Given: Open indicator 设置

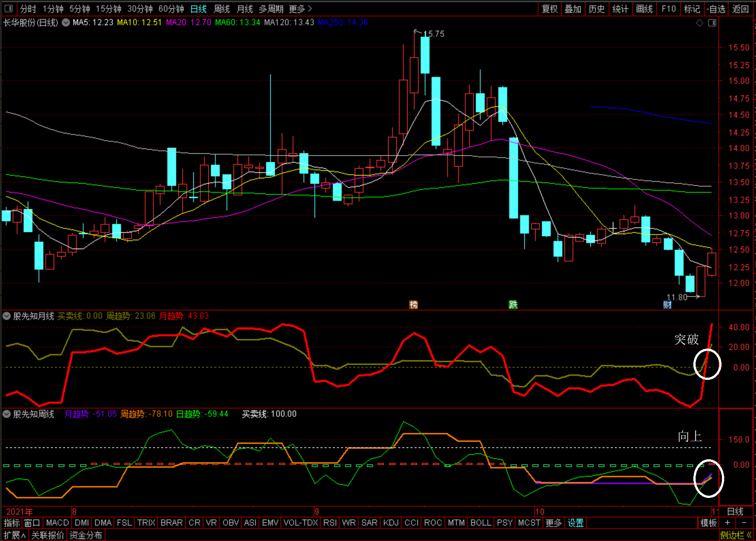Looking at the screenshot, I should [x=576, y=523].
